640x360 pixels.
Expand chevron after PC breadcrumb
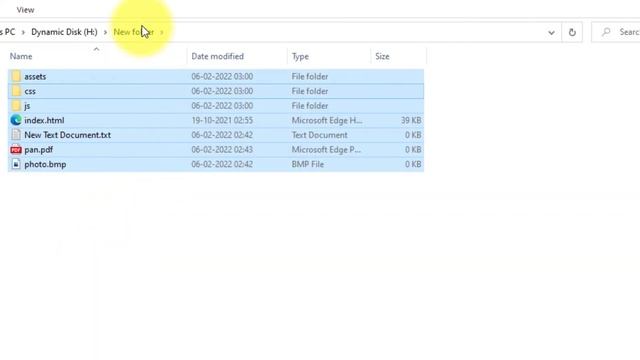click(23, 32)
